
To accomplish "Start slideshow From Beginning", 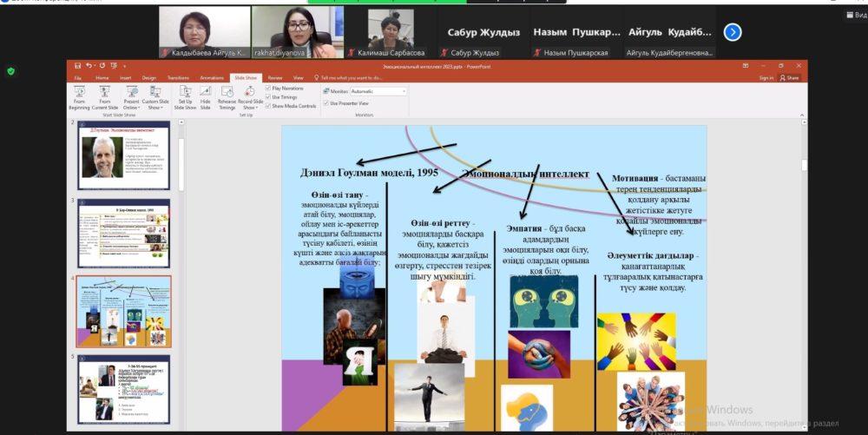I will coord(80,97).
